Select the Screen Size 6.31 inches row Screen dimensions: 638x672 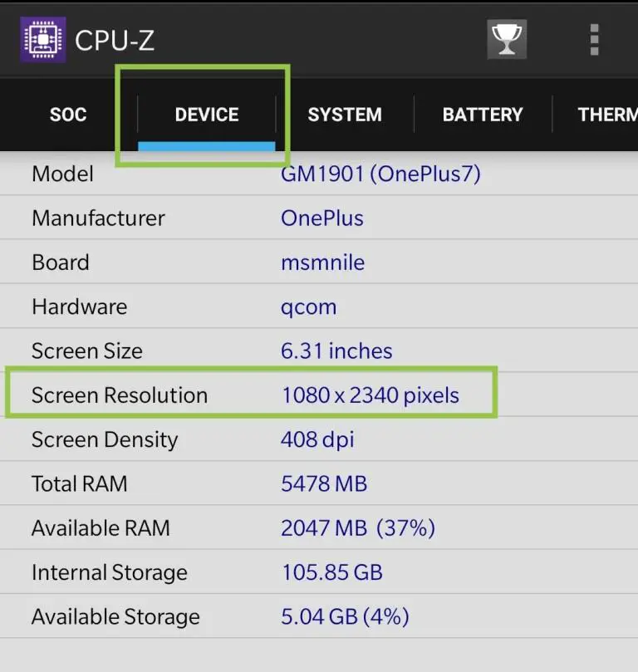(319, 351)
